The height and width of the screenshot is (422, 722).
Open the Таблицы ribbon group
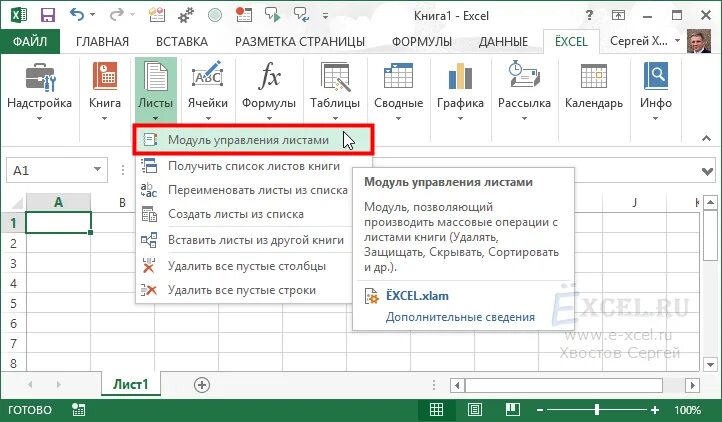pos(335,92)
